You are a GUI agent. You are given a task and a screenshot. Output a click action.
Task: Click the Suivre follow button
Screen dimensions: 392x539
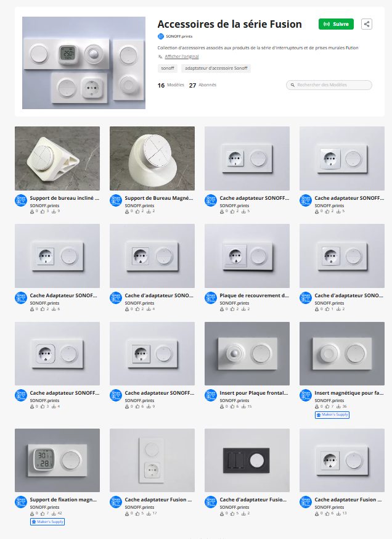click(336, 24)
